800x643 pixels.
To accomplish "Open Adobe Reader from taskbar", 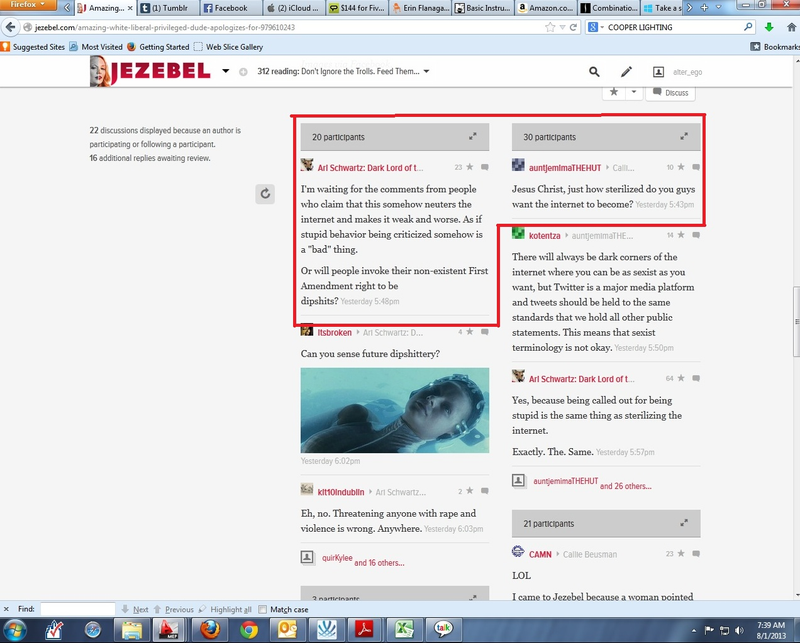I will tap(364, 630).
